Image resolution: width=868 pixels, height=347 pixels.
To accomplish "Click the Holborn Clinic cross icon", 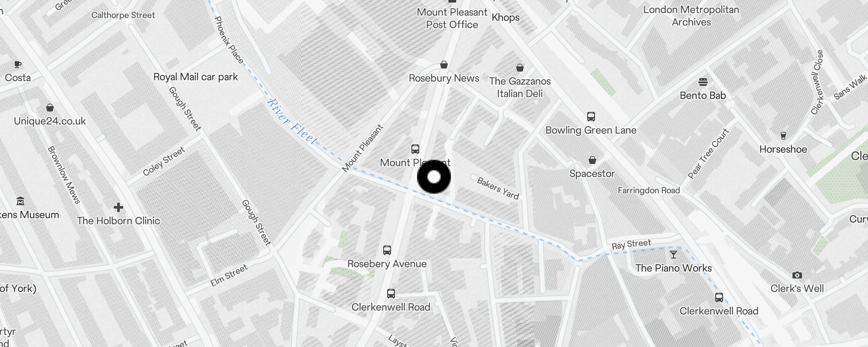I will 118,207.
